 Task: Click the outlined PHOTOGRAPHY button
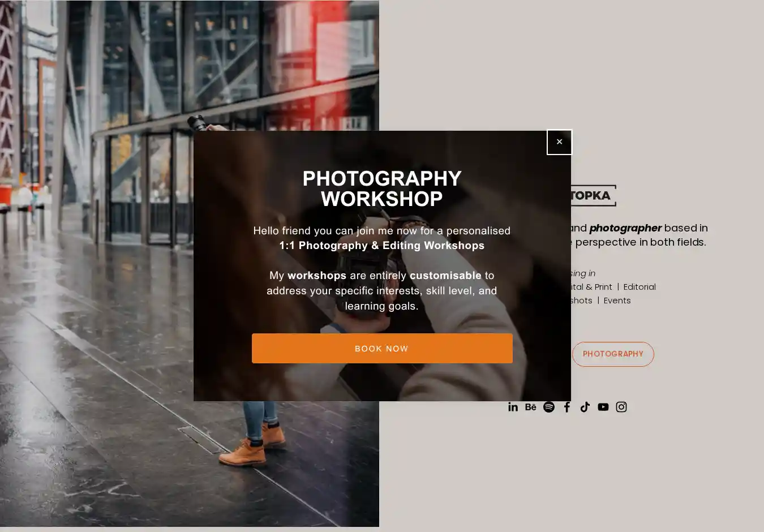tap(612, 354)
